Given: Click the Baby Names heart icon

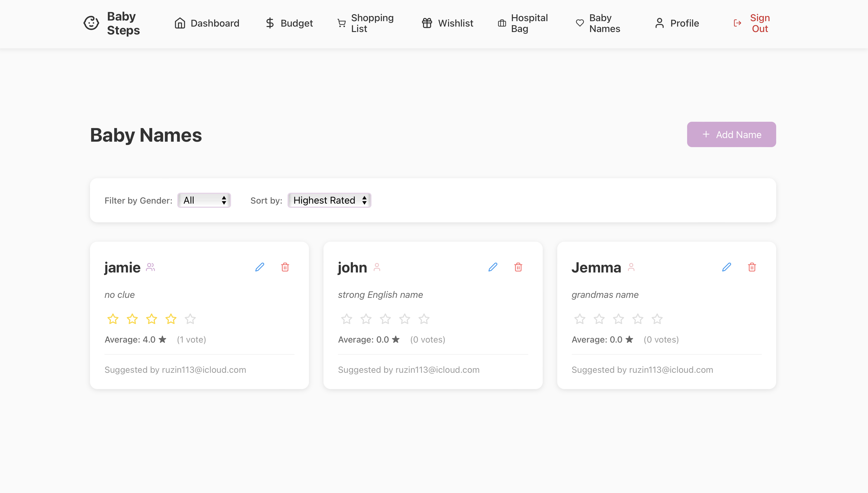Looking at the screenshot, I should point(580,23).
